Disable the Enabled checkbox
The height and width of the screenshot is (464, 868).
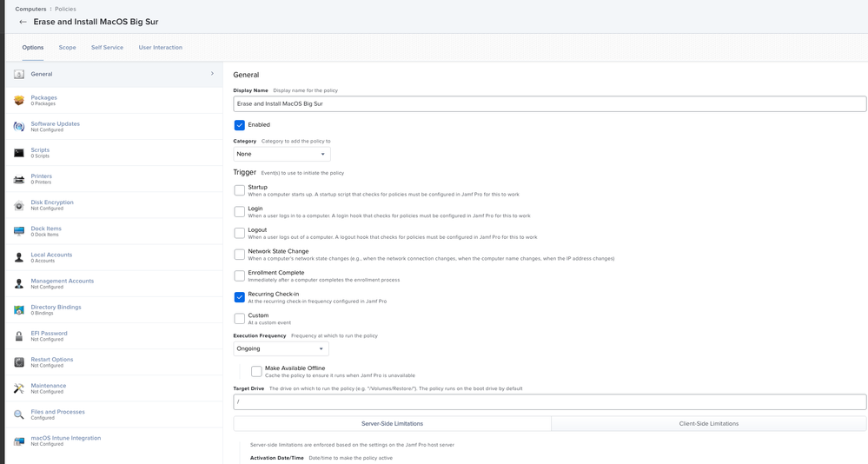pyautogui.click(x=239, y=125)
